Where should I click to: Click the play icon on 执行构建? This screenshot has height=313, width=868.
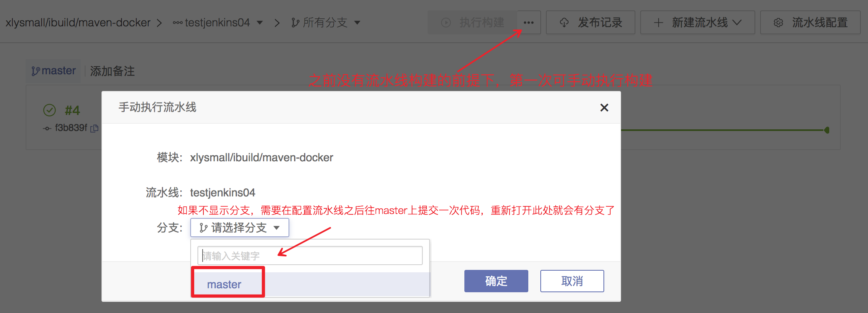[x=446, y=23]
